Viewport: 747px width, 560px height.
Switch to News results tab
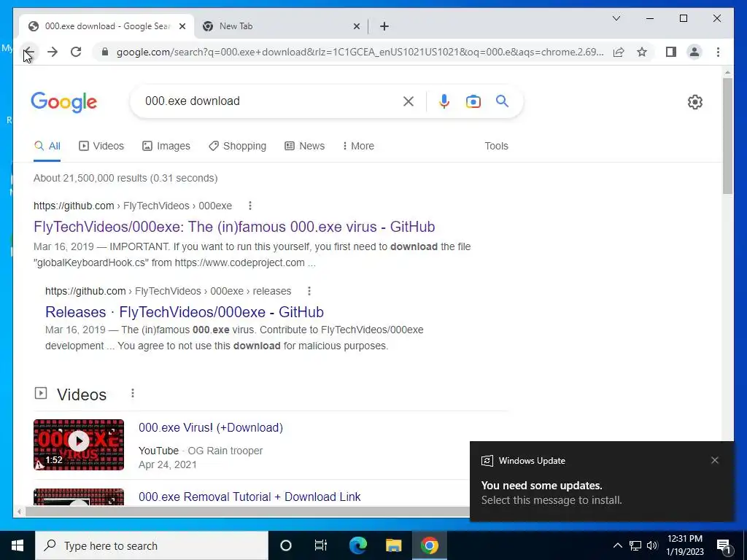coord(304,146)
